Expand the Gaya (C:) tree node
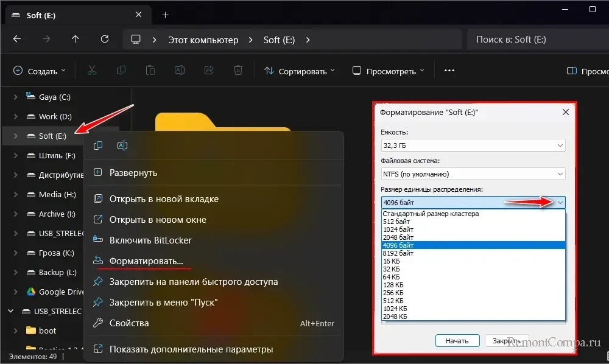Screen dimensions: 609x364 click(x=16, y=97)
